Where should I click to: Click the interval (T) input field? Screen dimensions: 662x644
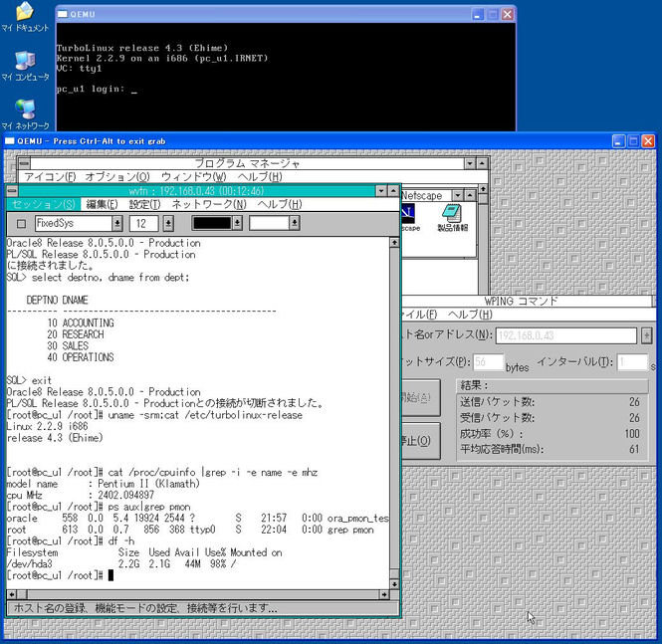tap(632, 362)
